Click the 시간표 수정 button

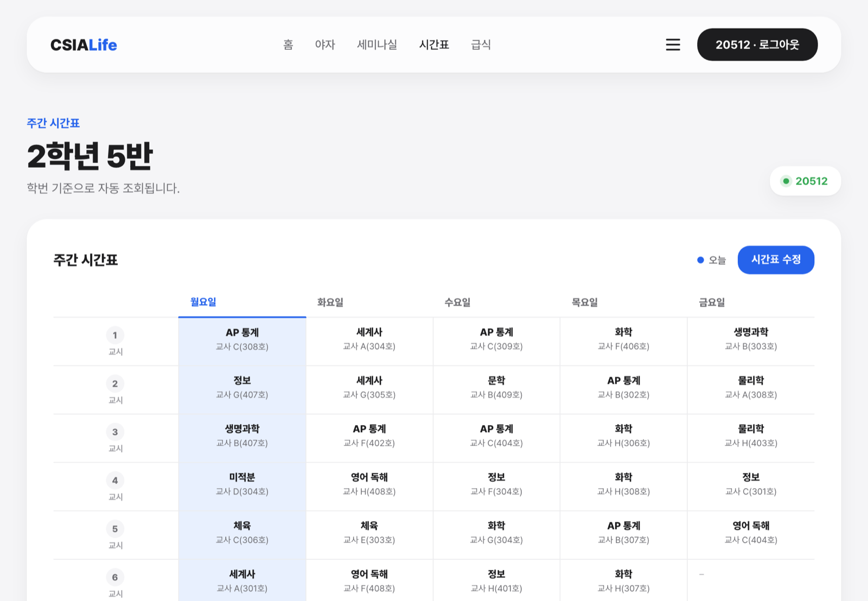(776, 260)
